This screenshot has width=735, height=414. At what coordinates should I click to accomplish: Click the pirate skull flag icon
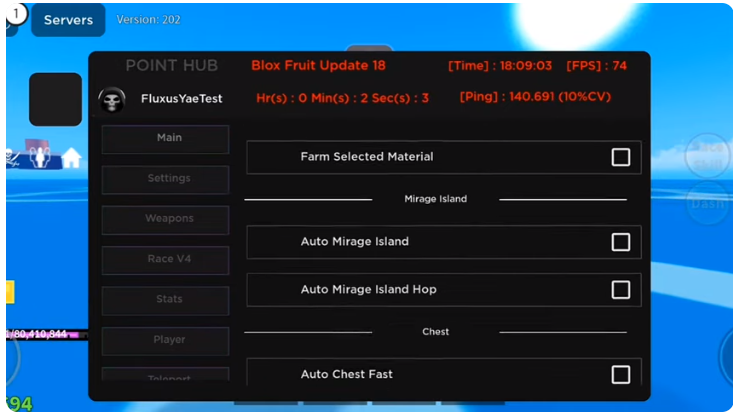click(13, 158)
